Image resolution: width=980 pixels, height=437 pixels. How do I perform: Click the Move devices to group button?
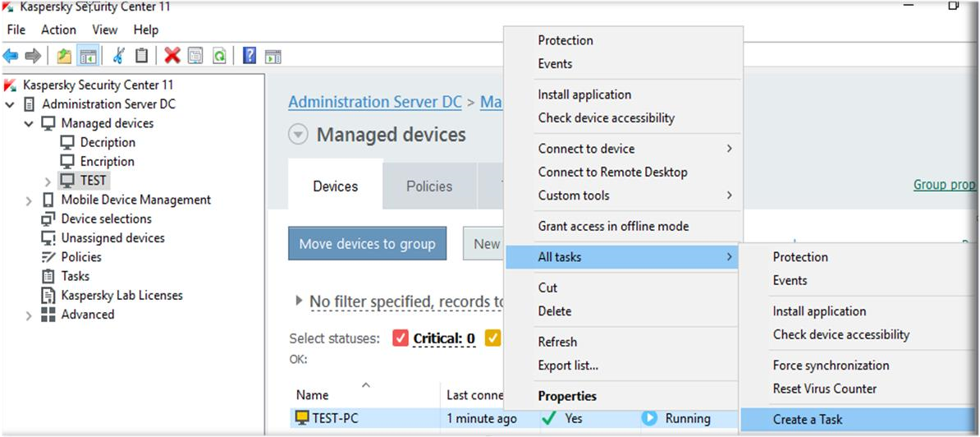click(368, 244)
